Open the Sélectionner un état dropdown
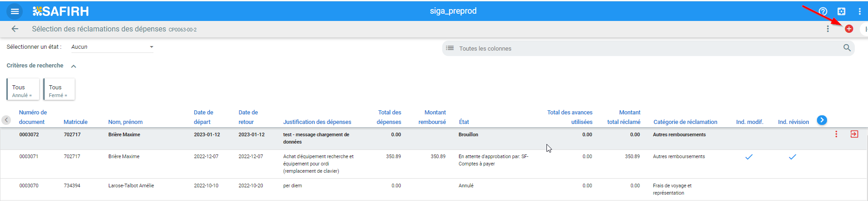The image size is (868, 201). click(112, 47)
